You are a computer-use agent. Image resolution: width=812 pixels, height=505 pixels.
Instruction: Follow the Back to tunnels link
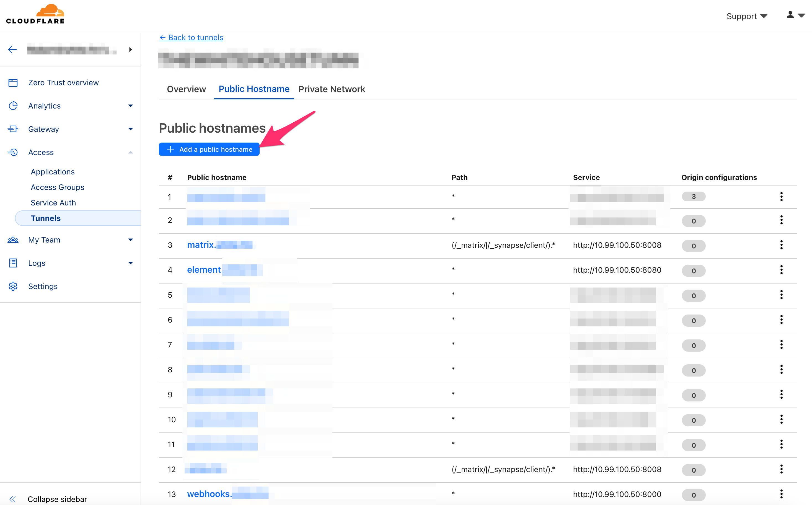(191, 37)
